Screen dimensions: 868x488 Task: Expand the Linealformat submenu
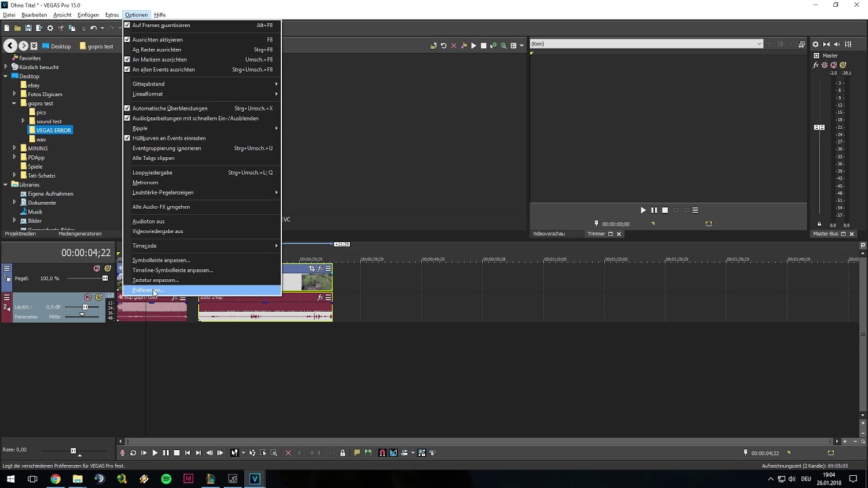pyautogui.click(x=202, y=94)
